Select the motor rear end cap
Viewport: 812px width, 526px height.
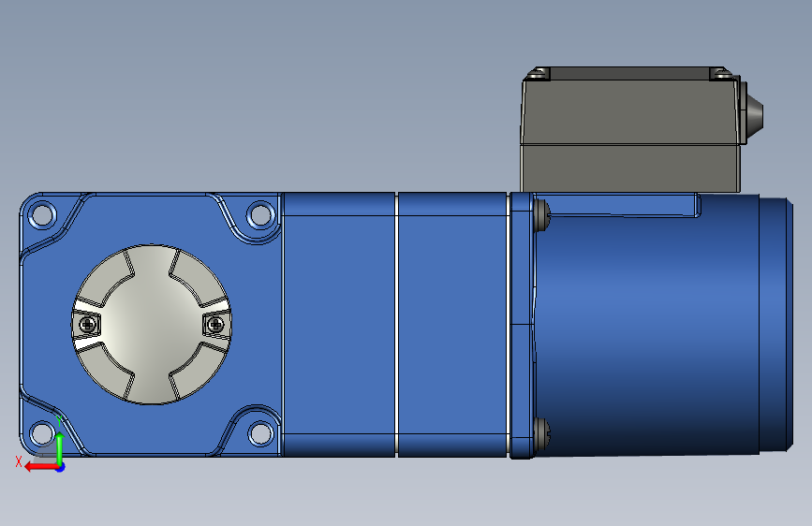click(x=776, y=324)
